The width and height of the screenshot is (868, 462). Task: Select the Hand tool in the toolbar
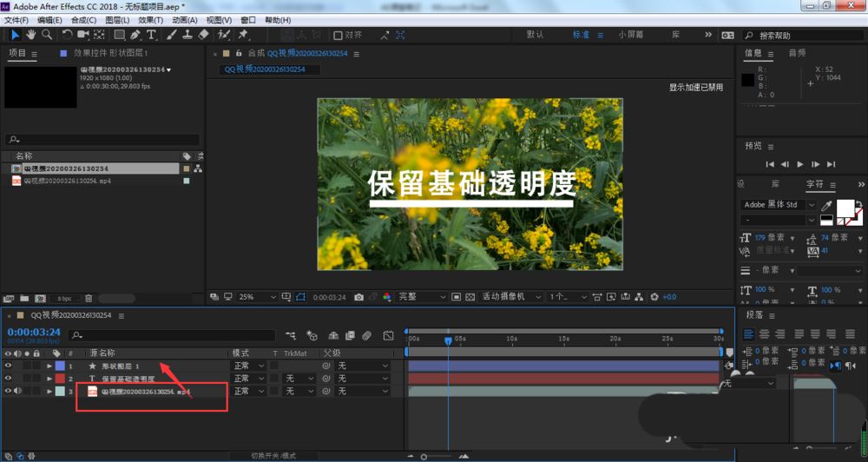(30, 35)
